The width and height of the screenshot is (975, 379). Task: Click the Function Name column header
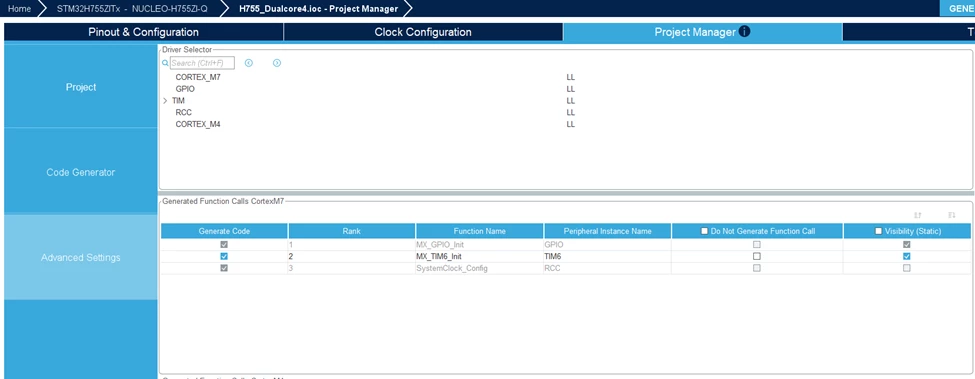[x=479, y=231]
